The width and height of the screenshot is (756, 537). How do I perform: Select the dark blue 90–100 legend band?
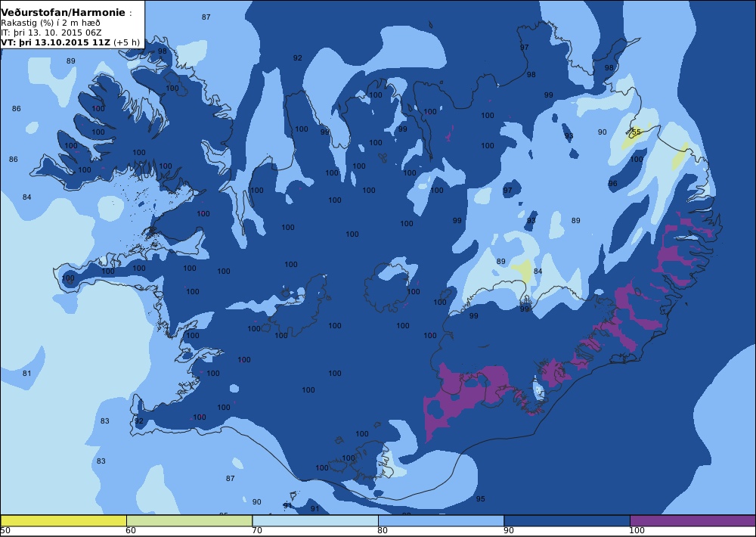(566, 520)
